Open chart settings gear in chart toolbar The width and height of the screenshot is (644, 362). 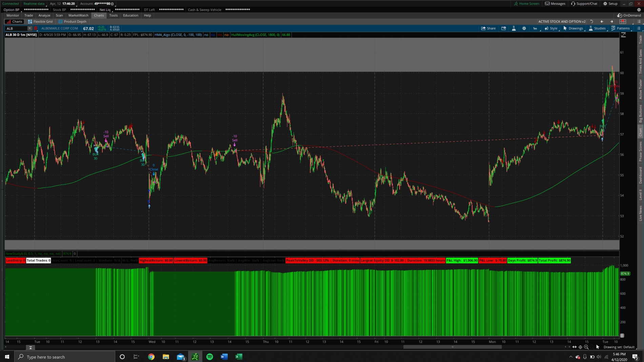point(524,28)
